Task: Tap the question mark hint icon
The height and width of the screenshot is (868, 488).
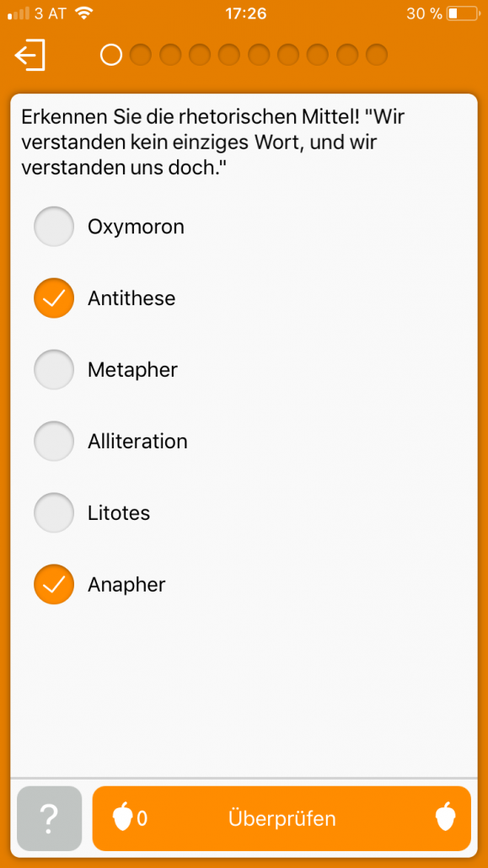Action: [x=49, y=818]
